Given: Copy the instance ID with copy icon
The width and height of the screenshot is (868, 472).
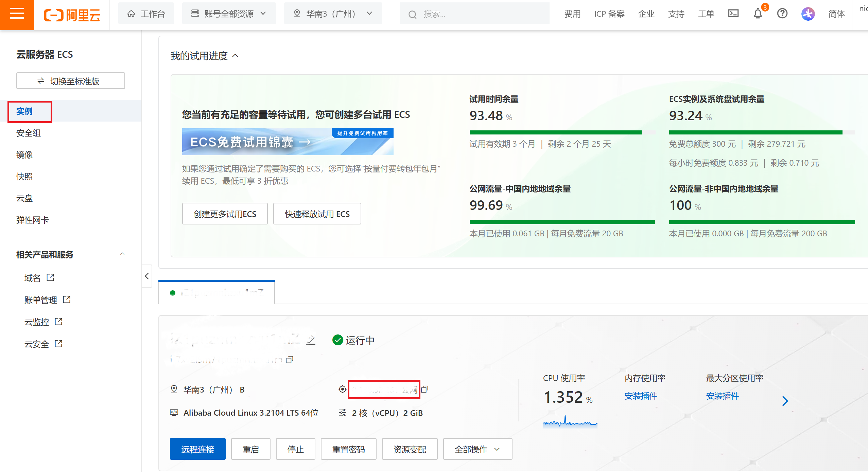Looking at the screenshot, I should pyautogui.click(x=290, y=359).
